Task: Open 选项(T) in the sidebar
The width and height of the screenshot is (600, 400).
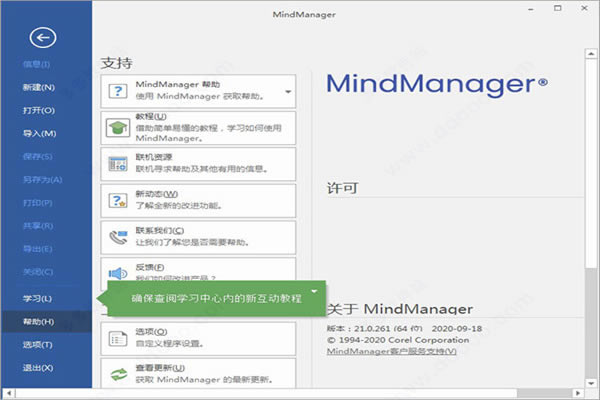Action: (x=38, y=344)
